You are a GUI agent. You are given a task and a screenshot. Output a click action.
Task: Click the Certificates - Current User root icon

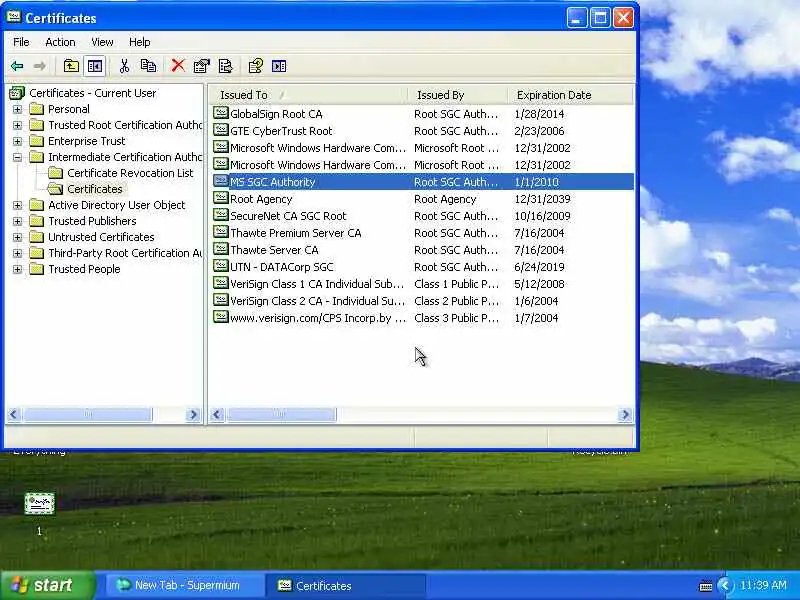[x=17, y=93]
